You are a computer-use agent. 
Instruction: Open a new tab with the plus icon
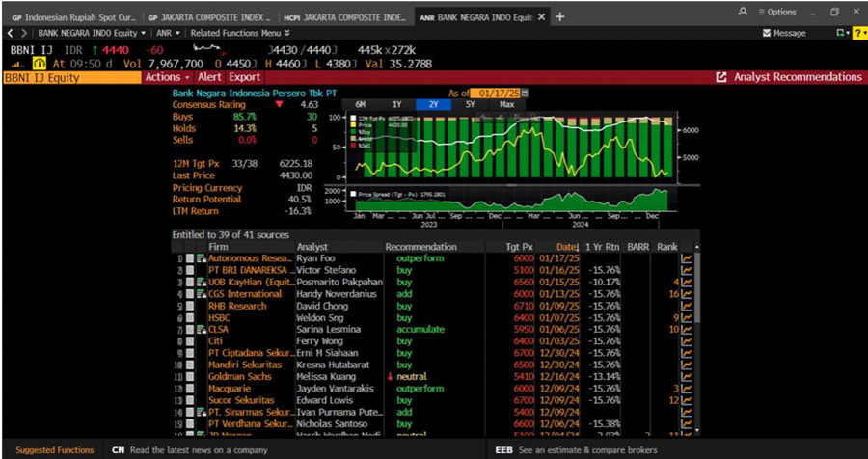tap(561, 16)
